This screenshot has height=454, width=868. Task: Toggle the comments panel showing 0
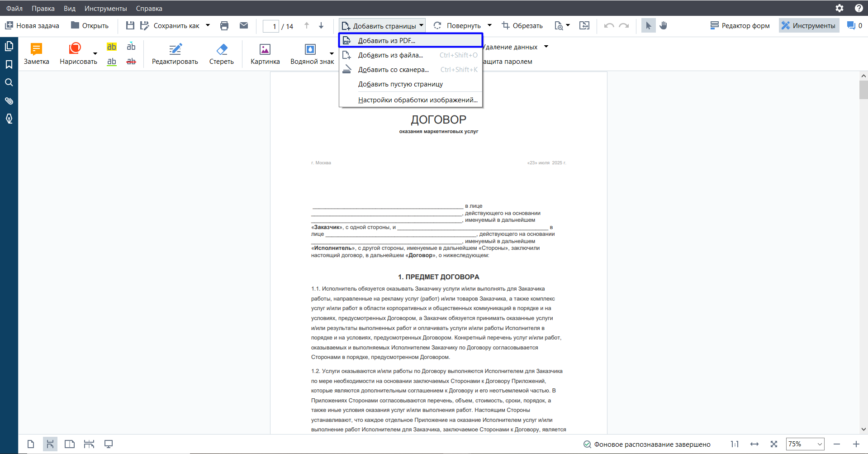click(854, 25)
